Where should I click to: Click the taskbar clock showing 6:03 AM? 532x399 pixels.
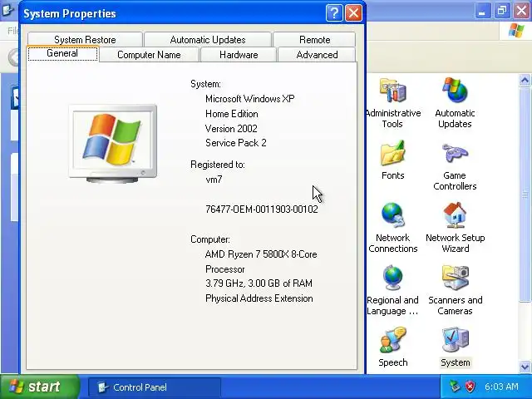pyautogui.click(x=501, y=387)
